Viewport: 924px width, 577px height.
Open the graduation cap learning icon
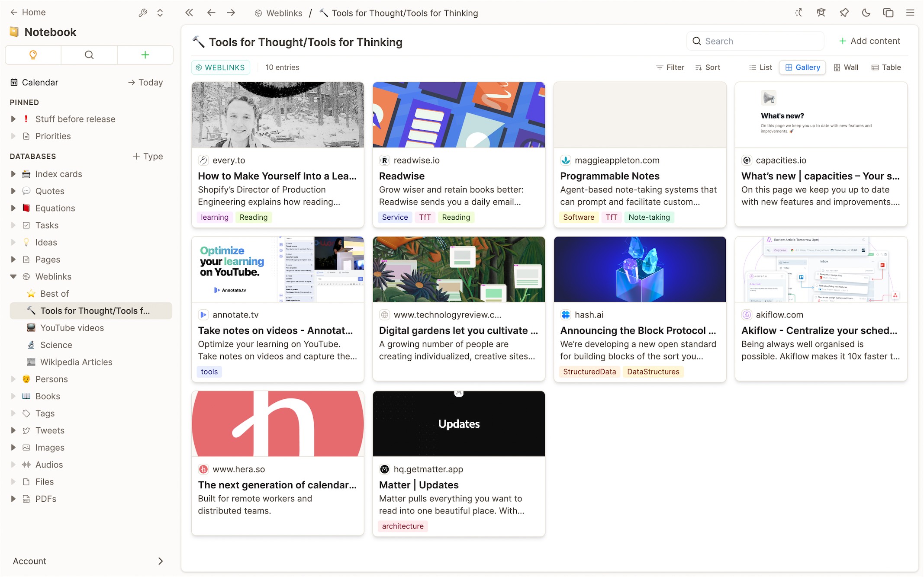point(821,13)
